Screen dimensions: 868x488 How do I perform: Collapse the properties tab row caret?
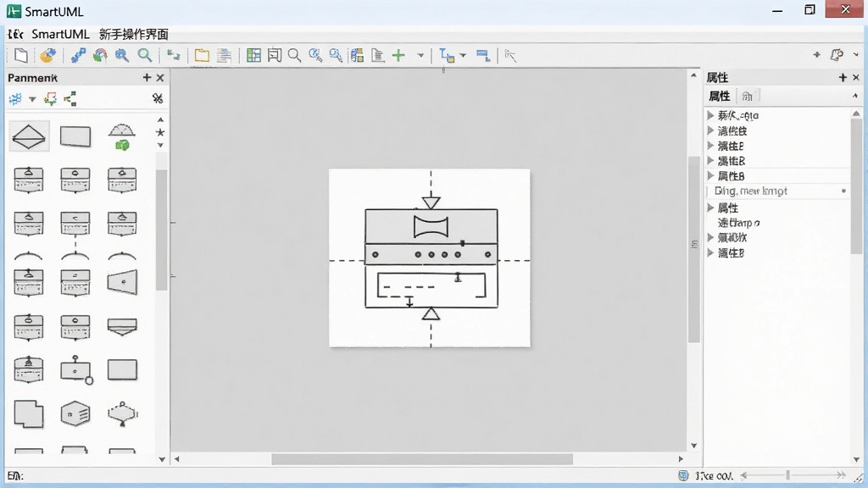(x=855, y=96)
